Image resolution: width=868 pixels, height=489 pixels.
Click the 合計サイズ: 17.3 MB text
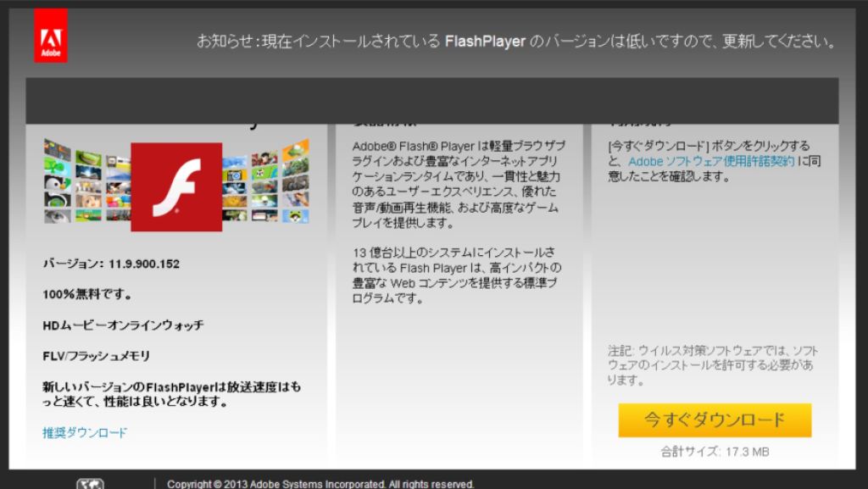click(715, 452)
